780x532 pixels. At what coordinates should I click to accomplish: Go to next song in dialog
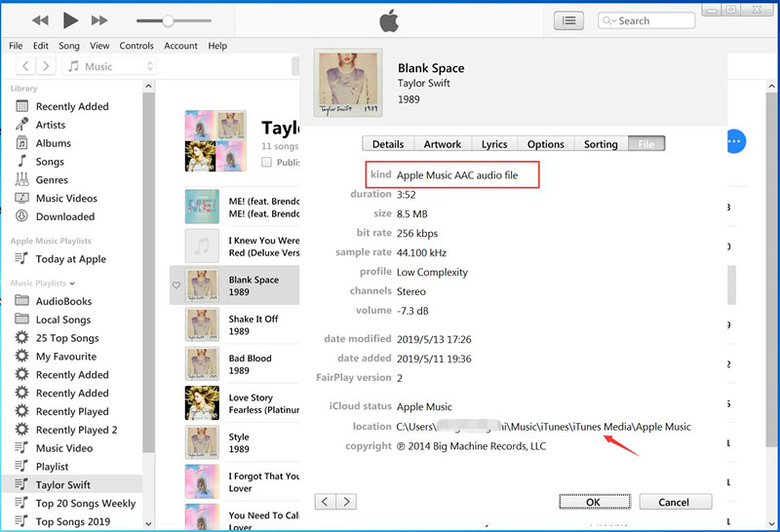click(347, 502)
